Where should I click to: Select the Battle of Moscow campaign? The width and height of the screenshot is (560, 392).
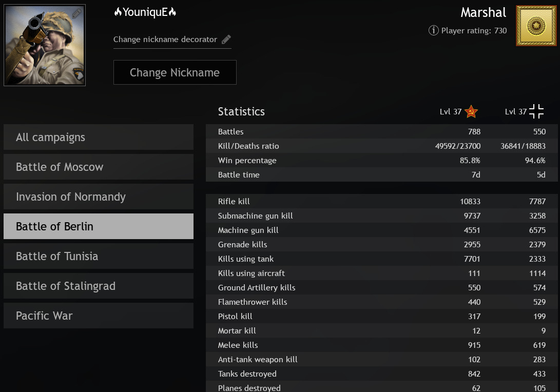[99, 167]
